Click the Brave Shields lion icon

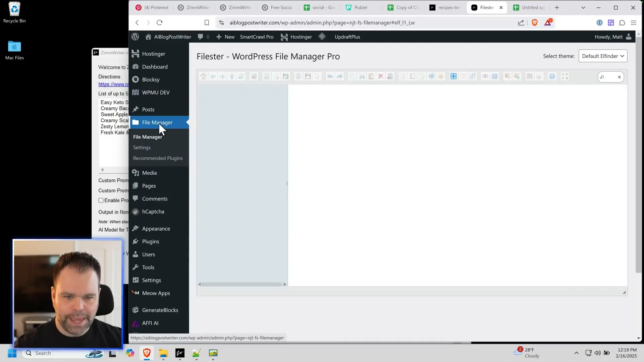coord(535,22)
